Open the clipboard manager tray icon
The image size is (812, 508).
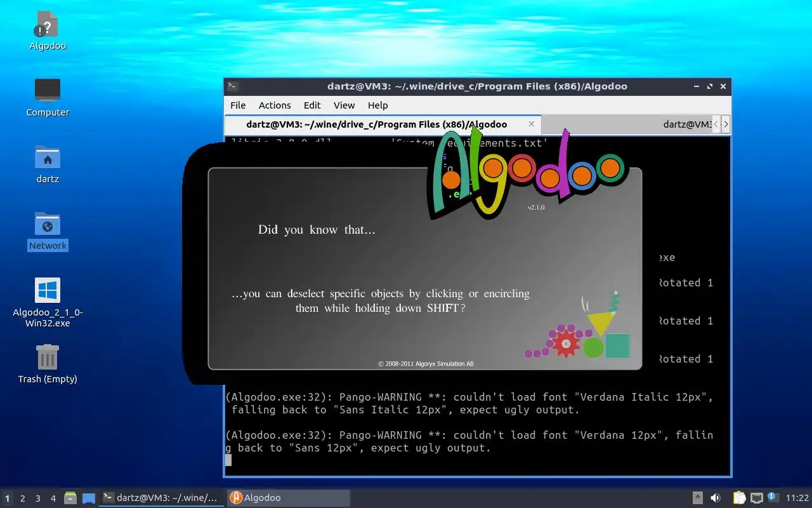click(739, 498)
